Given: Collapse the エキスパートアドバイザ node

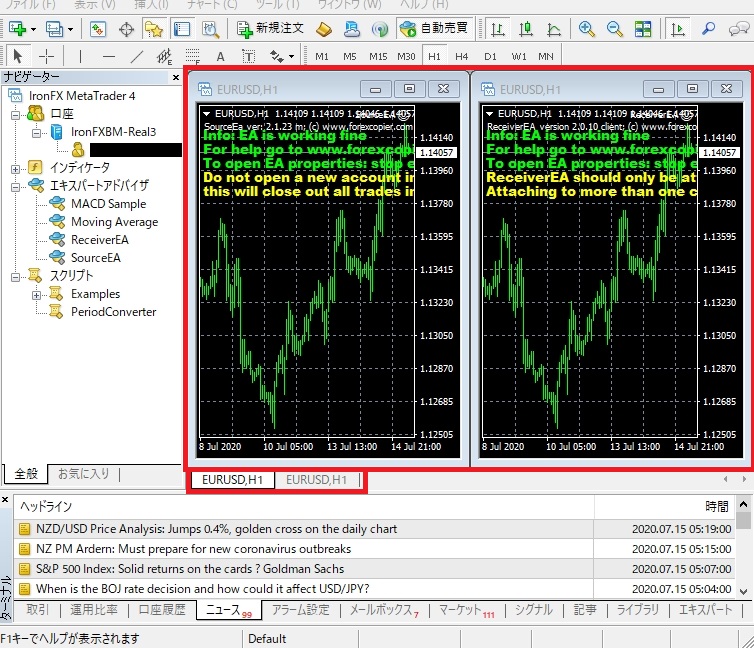Looking at the screenshot, I should click(x=15, y=187).
